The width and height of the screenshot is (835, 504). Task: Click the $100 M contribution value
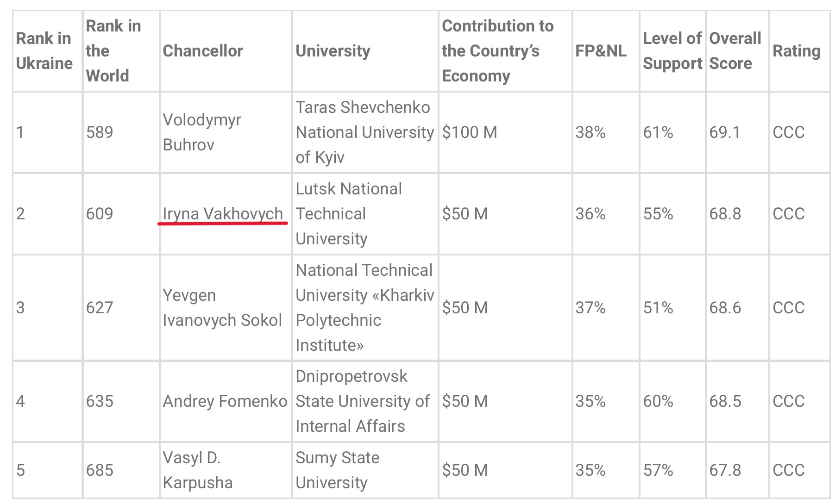coord(469,132)
